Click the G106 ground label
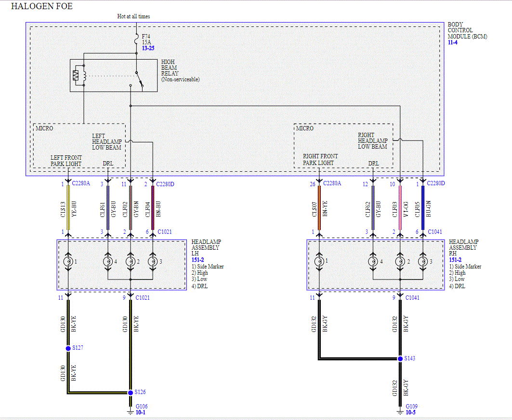512x420 pixels. (142, 407)
